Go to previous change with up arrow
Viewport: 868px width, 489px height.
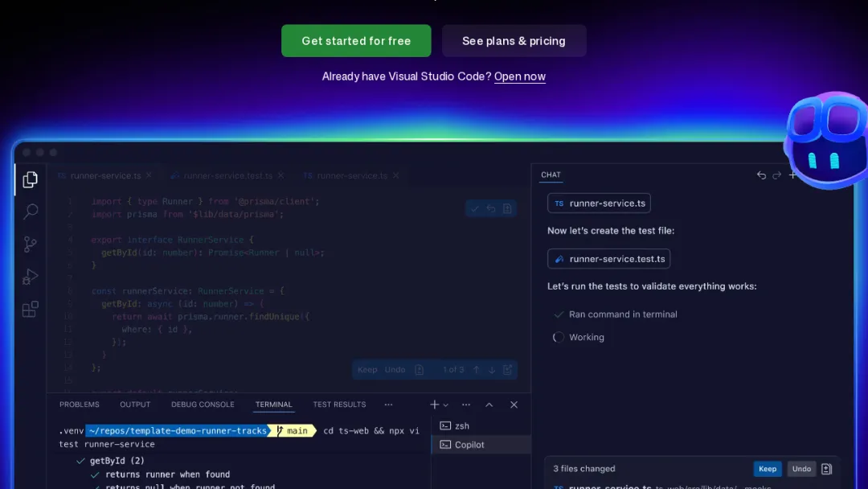(476, 370)
